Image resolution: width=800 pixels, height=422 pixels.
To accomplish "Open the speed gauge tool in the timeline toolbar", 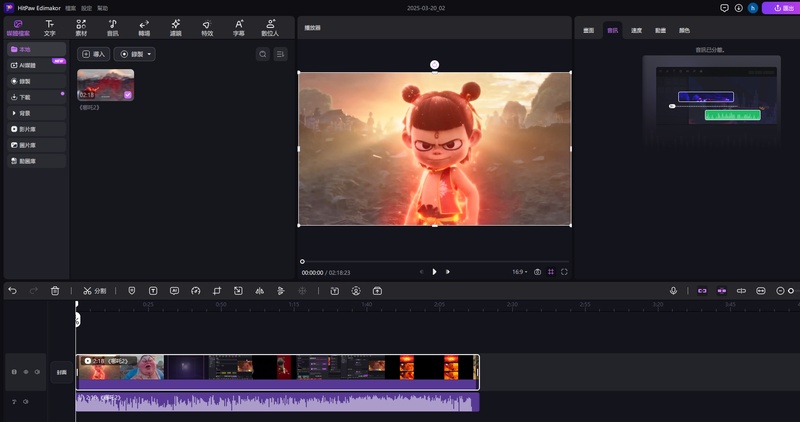I will (196, 290).
